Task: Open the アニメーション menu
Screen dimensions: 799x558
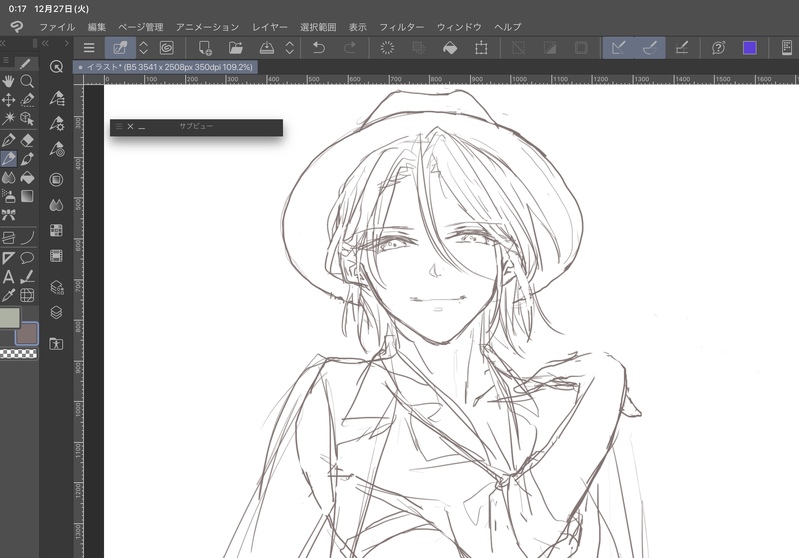Action: click(207, 27)
